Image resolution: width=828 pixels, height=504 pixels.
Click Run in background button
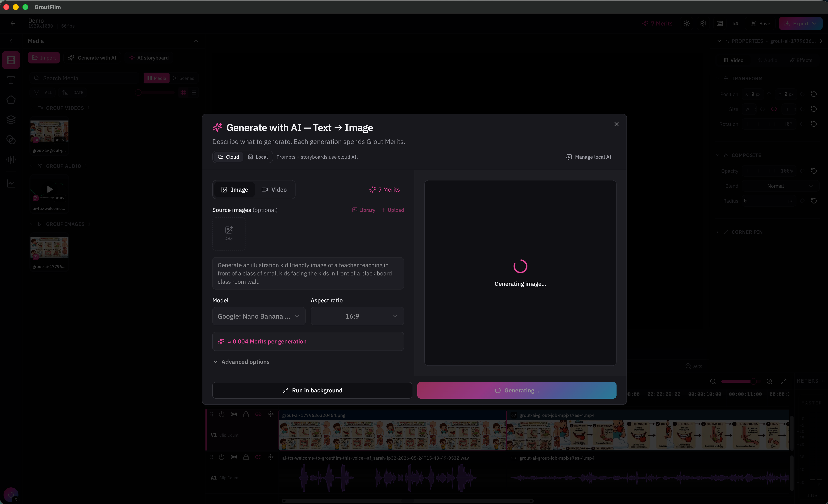312,390
